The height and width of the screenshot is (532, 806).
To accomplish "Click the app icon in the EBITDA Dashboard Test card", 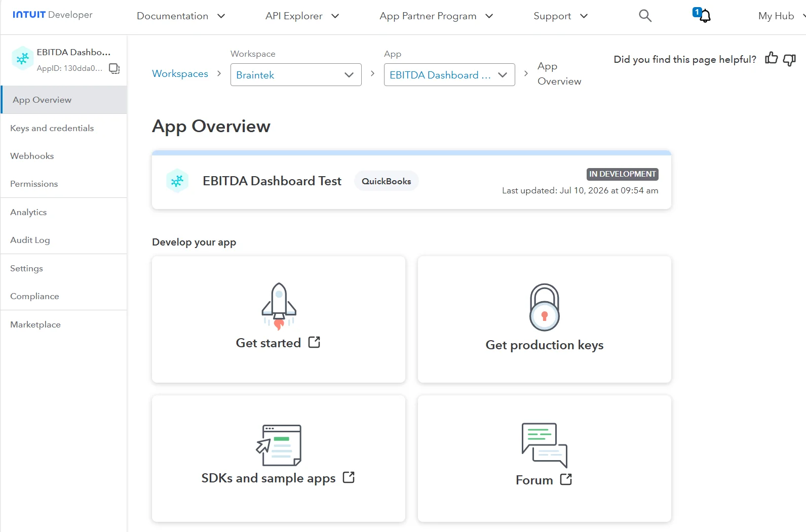I will tap(177, 181).
